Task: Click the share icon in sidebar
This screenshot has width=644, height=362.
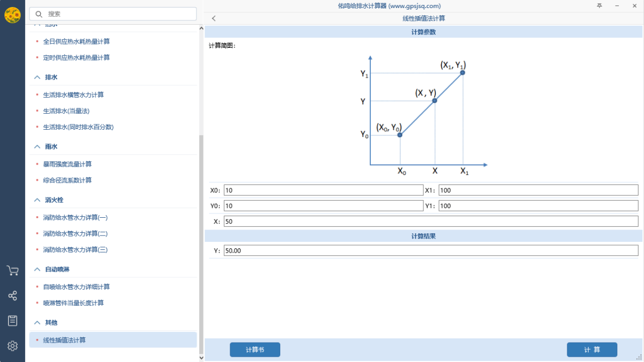Action: coord(12,295)
